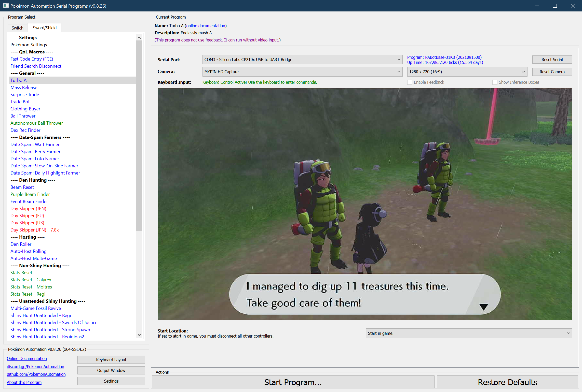Open the camera resolution dropdown
The width and height of the screenshot is (582, 392).
(x=467, y=72)
